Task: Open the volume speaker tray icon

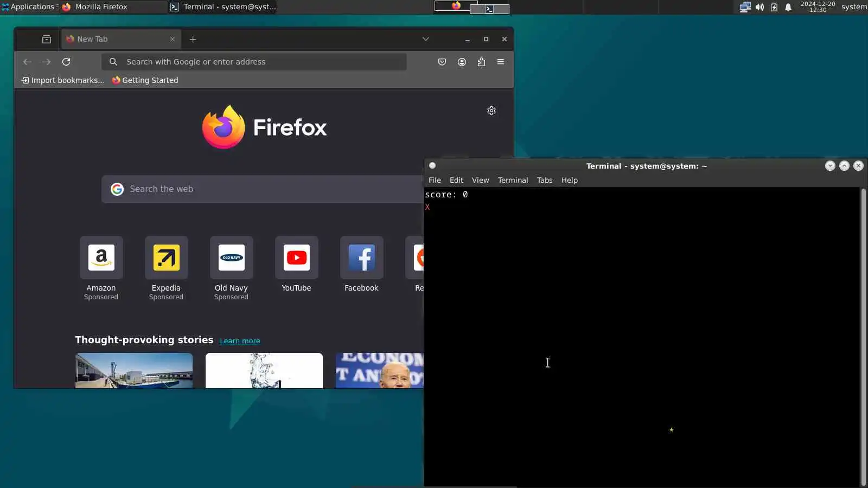Action: 759,7
